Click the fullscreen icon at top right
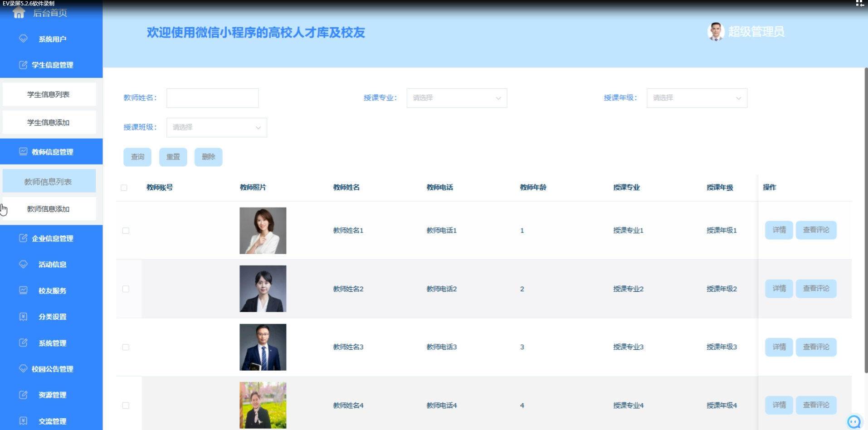 click(x=859, y=3)
